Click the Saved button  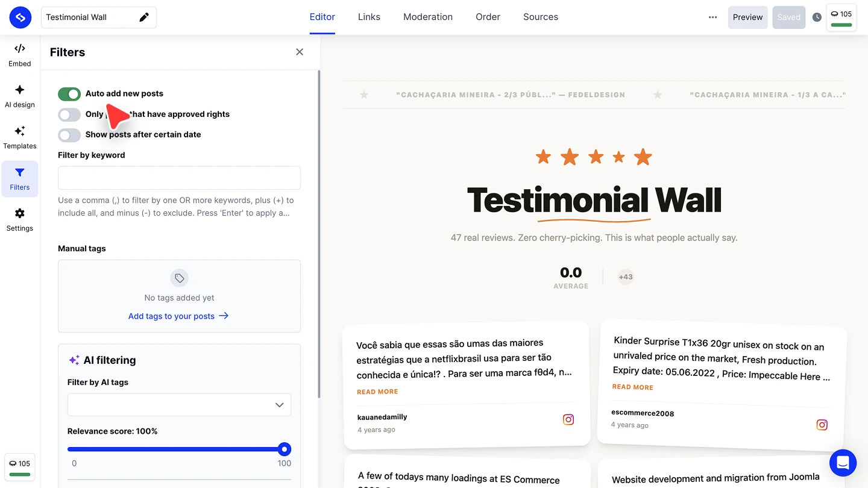point(789,17)
